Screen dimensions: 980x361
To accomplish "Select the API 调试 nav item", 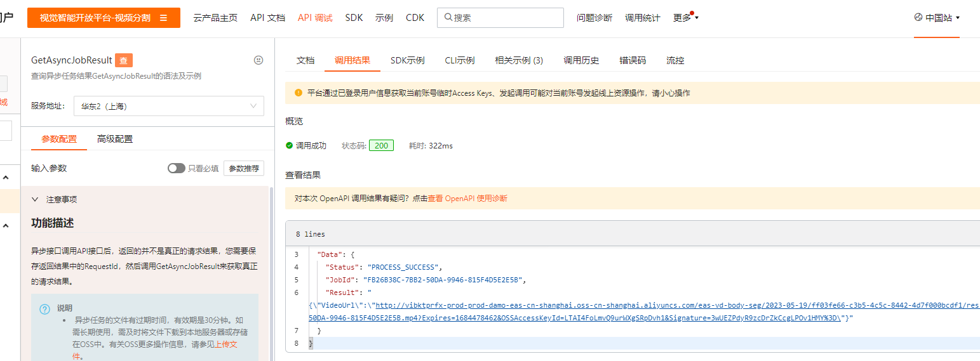I will tap(315, 18).
